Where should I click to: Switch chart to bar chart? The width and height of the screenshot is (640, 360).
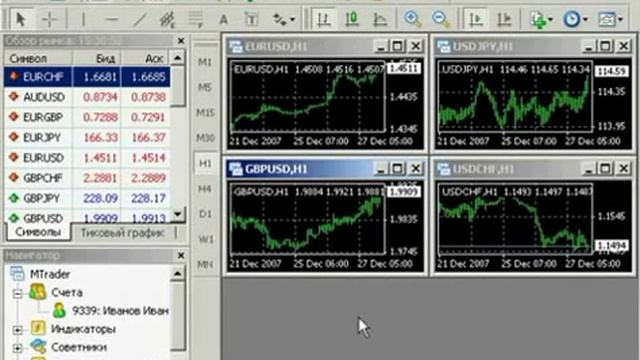click(324, 19)
